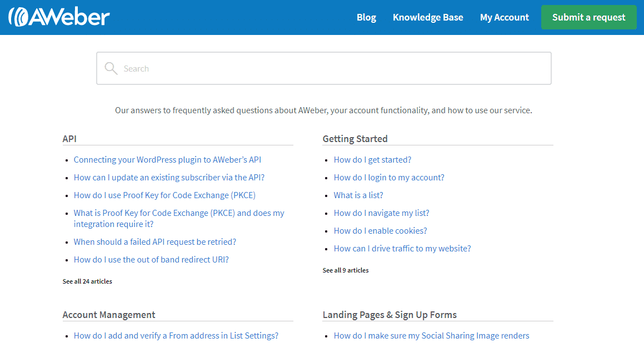Open the Knowledge Base section
The height and width of the screenshot is (343, 644).
coord(428,17)
